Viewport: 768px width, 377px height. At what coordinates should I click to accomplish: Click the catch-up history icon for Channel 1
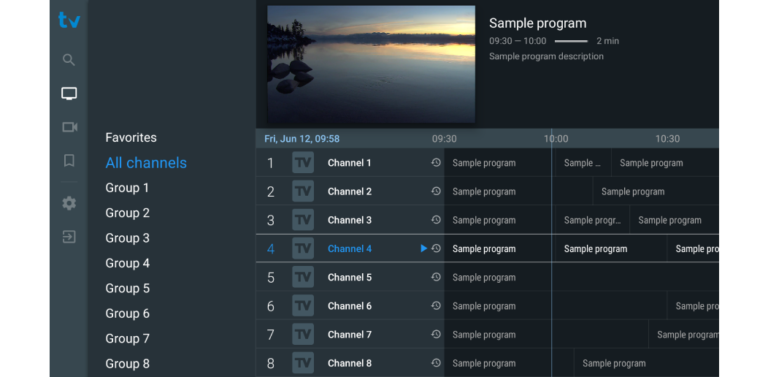coord(436,163)
